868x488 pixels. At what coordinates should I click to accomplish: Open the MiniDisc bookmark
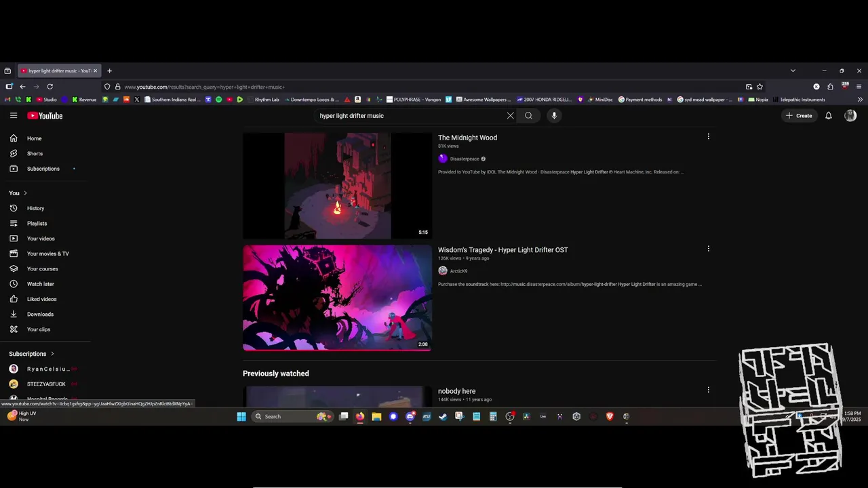[x=599, y=100]
